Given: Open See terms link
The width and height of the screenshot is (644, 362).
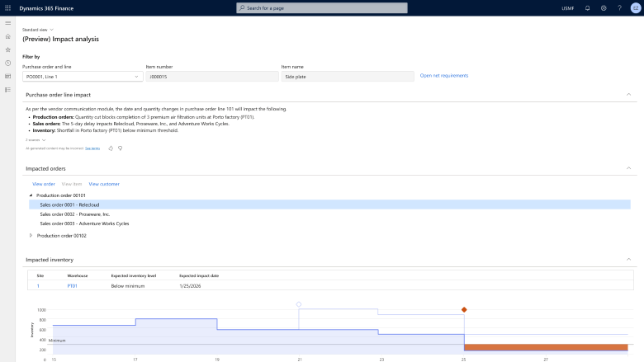Looking at the screenshot, I should [x=92, y=148].
